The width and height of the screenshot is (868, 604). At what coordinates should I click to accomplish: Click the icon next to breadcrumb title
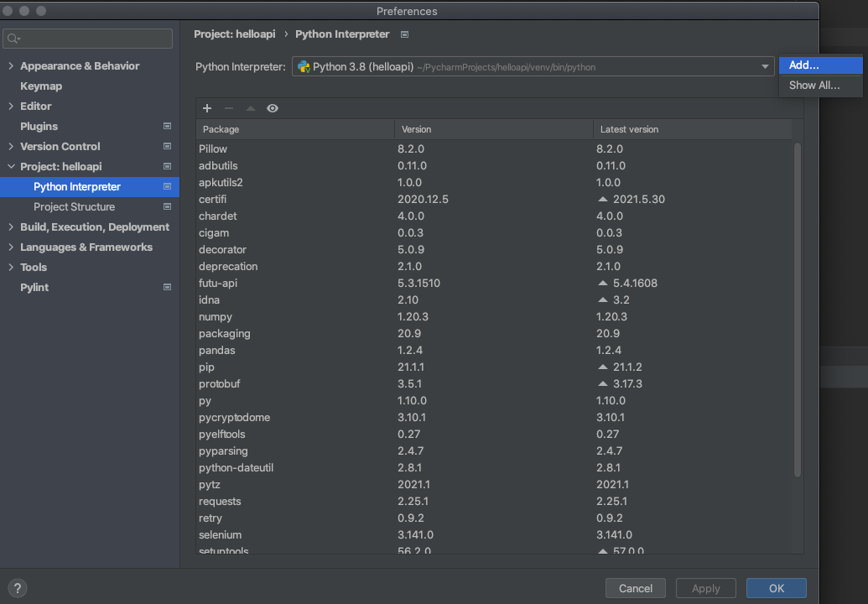coord(405,34)
